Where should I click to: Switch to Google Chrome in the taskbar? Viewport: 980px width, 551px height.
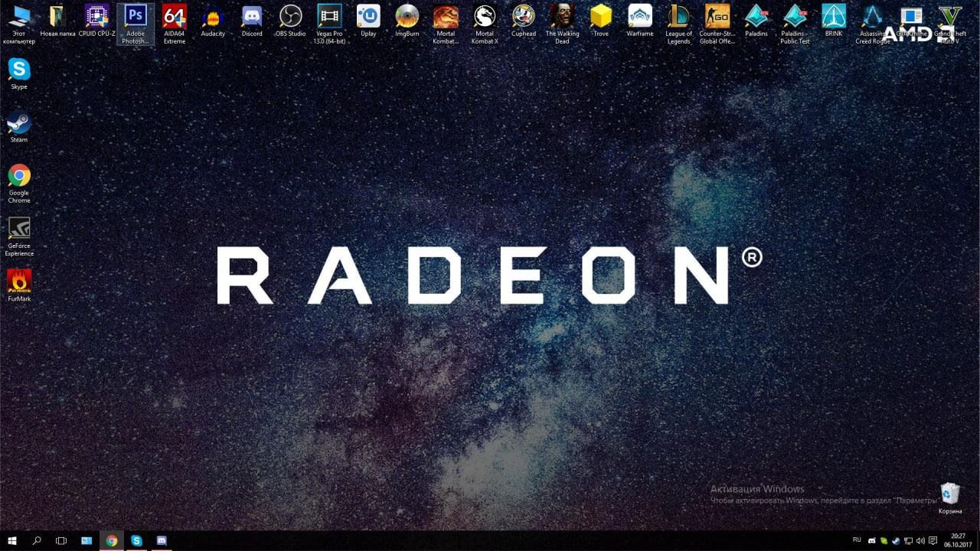[112, 540]
